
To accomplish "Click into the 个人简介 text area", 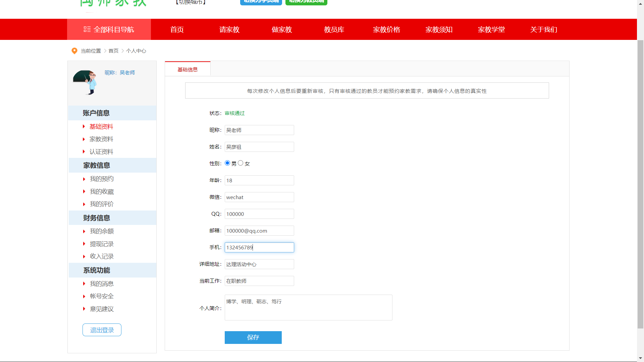I will pyautogui.click(x=308, y=308).
